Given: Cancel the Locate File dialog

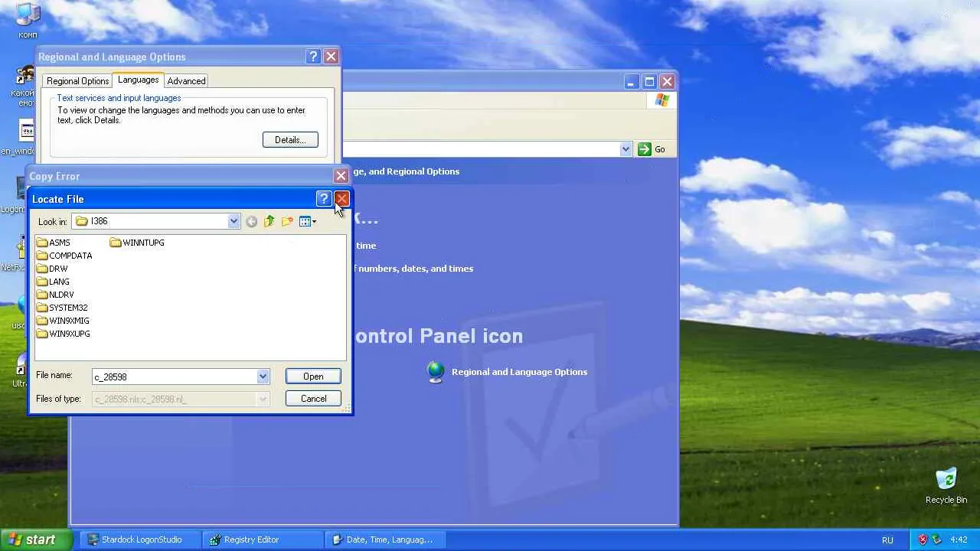Looking at the screenshot, I should click(313, 399).
